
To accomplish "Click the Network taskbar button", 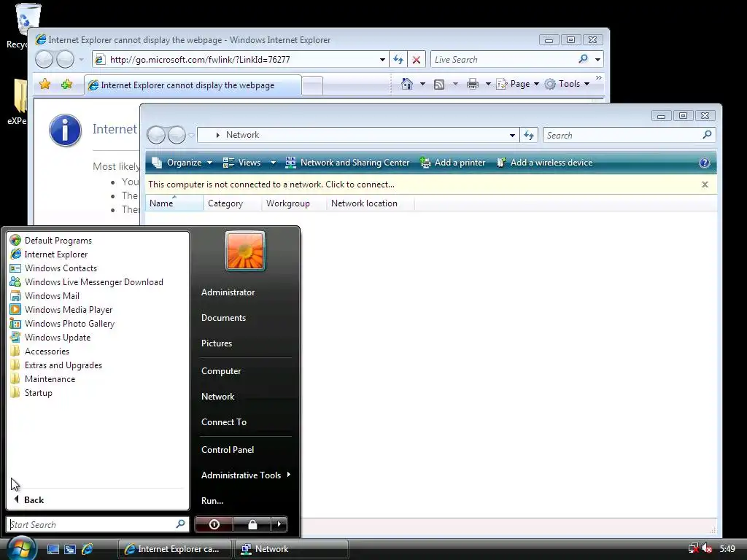I will click(292, 549).
